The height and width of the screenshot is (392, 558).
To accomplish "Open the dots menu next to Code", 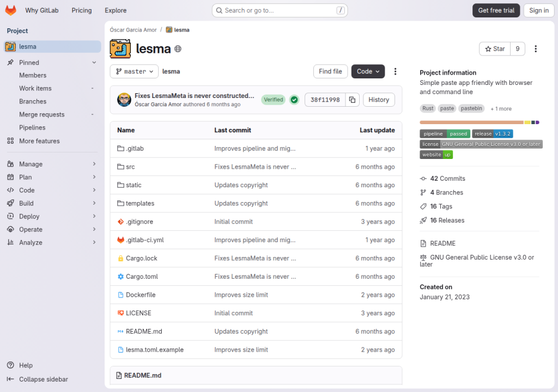I will (395, 71).
